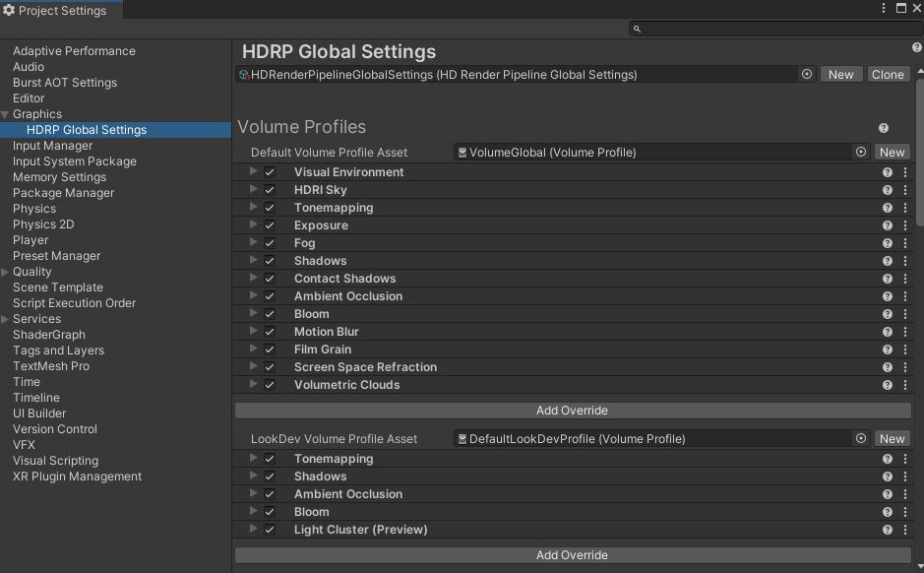Screen dimensions: 924x573
Task: Uncheck the Motion Blur override
Action: tap(270, 332)
